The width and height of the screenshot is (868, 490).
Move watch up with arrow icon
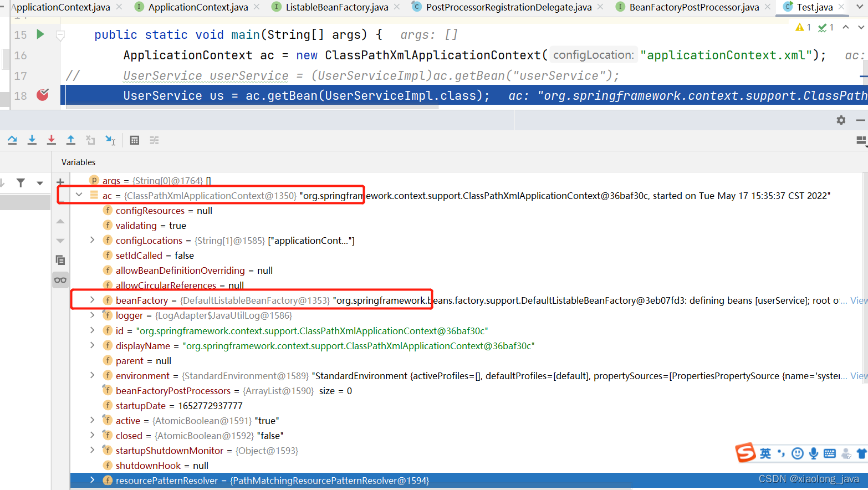click(60, 221)
